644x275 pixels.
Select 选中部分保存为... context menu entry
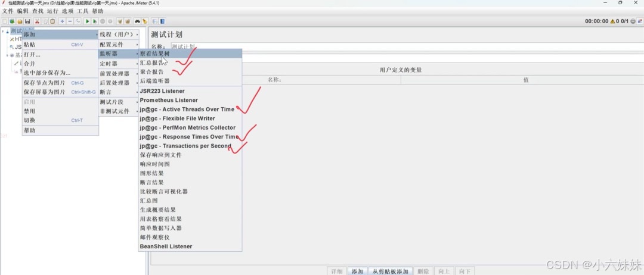pyautogui.click(x=60, y=73)
